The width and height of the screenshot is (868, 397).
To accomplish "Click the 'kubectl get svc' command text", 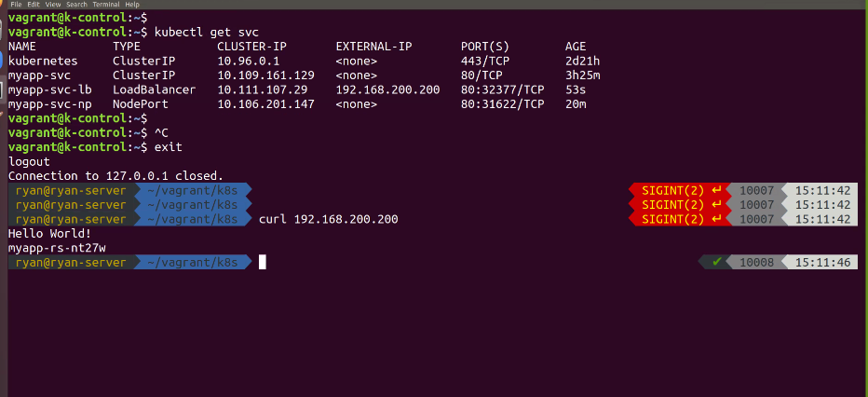I will pos(207,32).
